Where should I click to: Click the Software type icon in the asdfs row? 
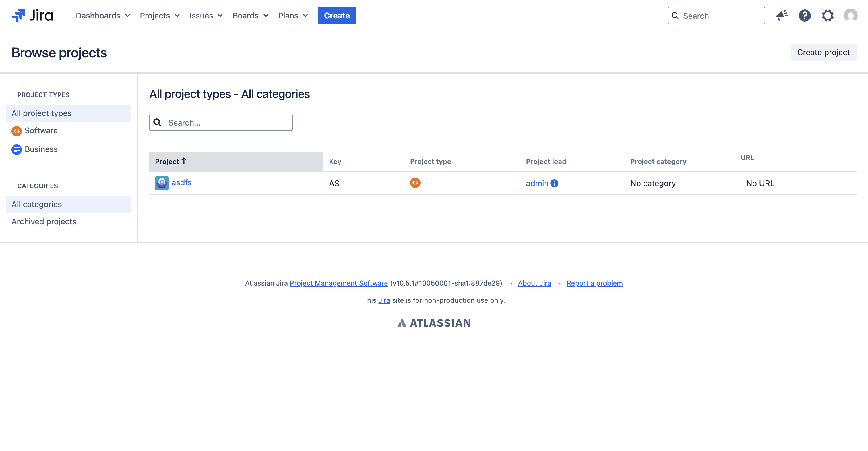pyautogui.click(x=415, y=182)
